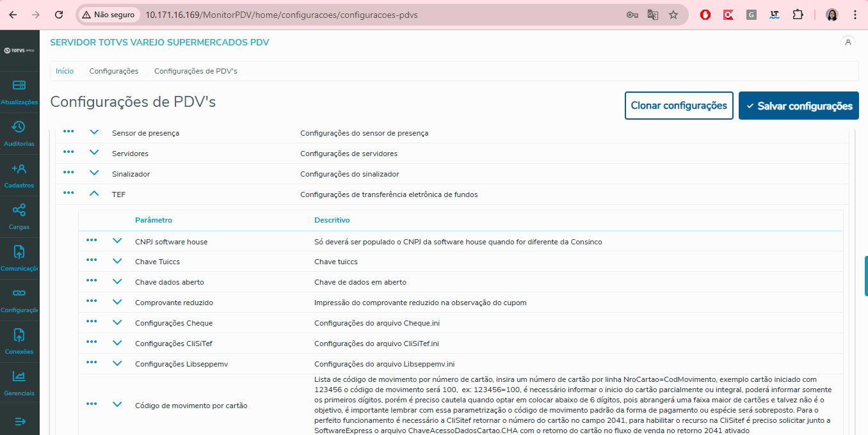Expand the sidebar menu at the bottom

(20, 421)
